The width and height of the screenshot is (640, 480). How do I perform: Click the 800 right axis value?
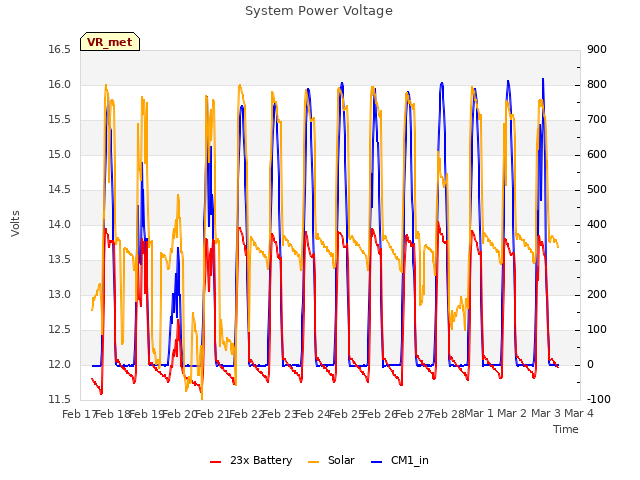click(x=597, y=85)
